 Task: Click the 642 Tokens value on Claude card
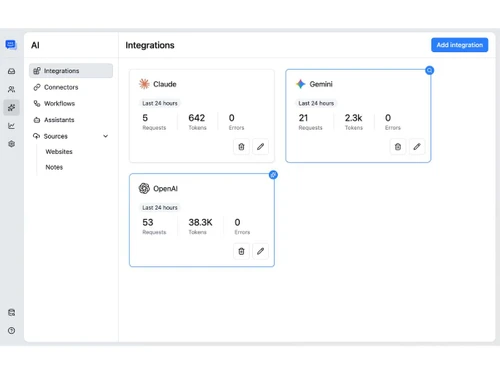click(x=197, y=118)
